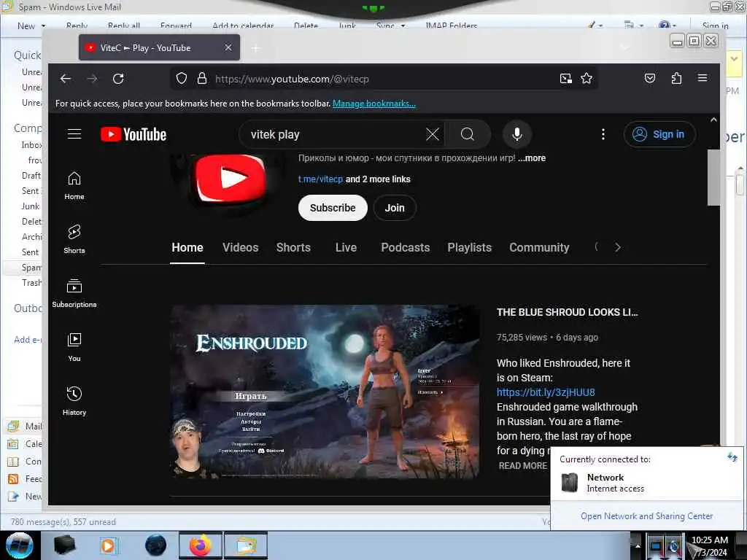Click the Join membership button
This screenshot has height=560, width=747.
point(395,208)
